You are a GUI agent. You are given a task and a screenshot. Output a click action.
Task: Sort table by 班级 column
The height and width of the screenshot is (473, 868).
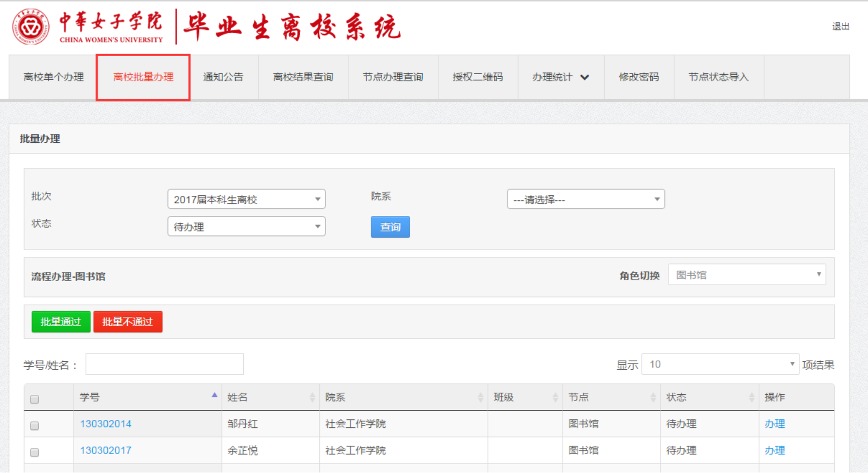pos(555,397)
